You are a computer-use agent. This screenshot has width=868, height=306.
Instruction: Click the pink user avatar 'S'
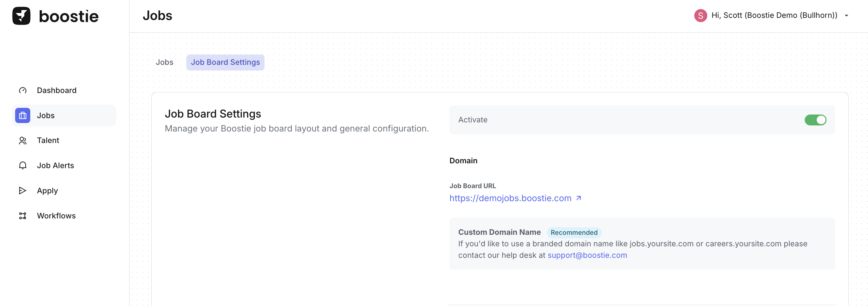coord(700,15)
